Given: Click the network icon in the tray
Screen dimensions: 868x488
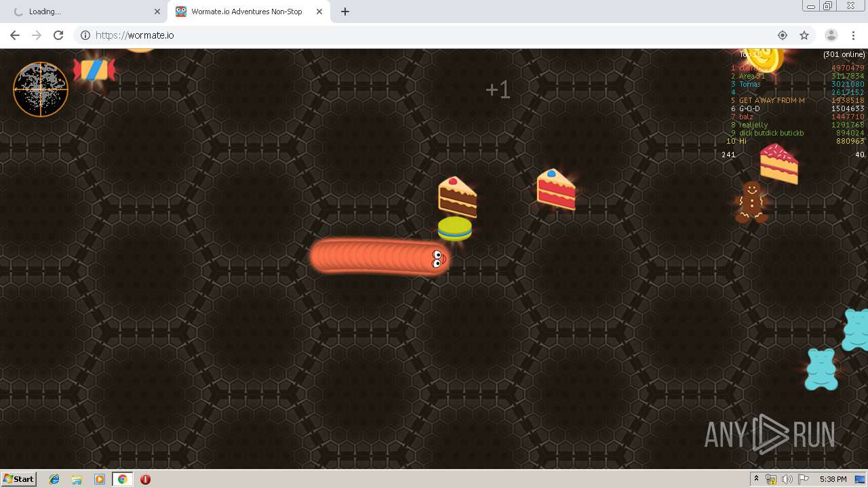Looking at the screenshot, I should click(x=771, y=479).
